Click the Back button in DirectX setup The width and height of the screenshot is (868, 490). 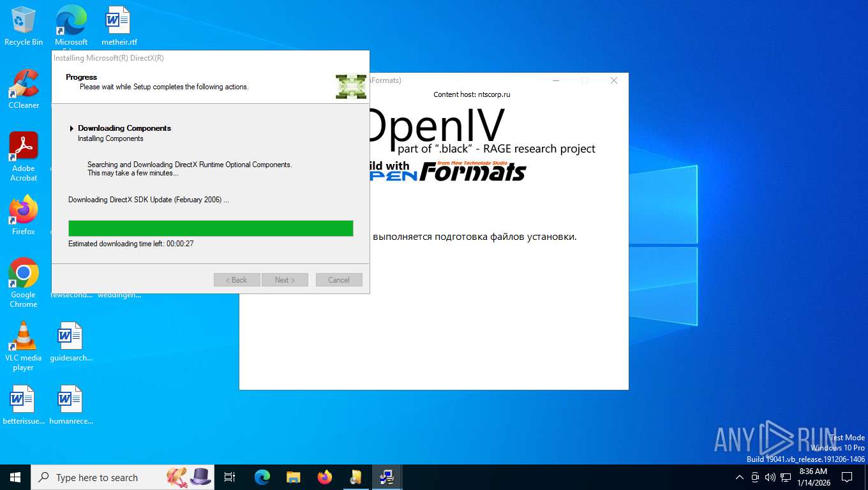click(x=237, y=279)
